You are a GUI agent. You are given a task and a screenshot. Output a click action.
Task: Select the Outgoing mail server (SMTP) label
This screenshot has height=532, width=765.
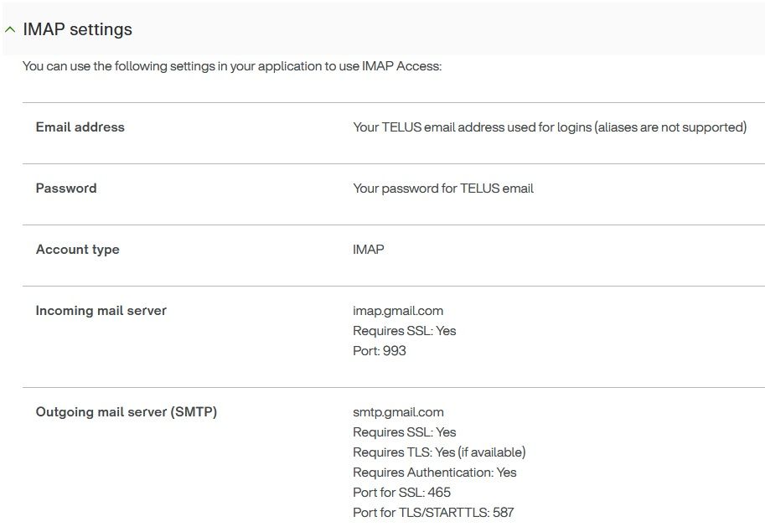coord(126,412)
